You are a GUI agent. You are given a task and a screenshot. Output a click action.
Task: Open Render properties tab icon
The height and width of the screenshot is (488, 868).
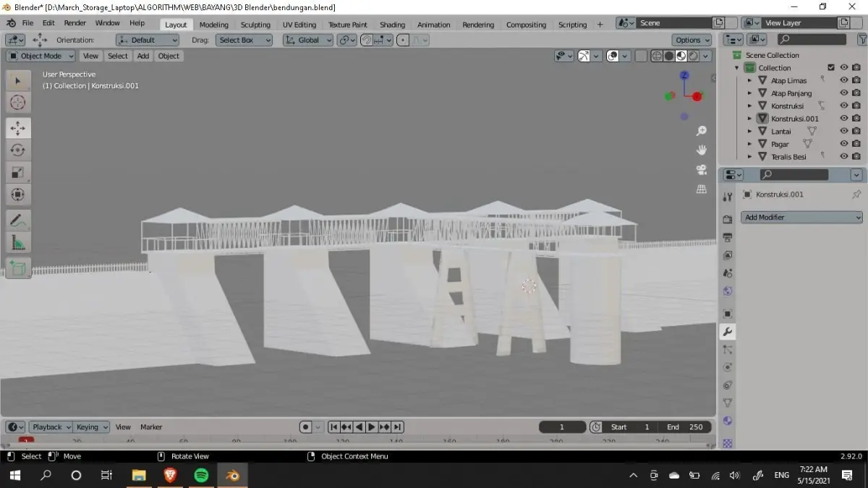pyautogui.click(x=728, y=219)
